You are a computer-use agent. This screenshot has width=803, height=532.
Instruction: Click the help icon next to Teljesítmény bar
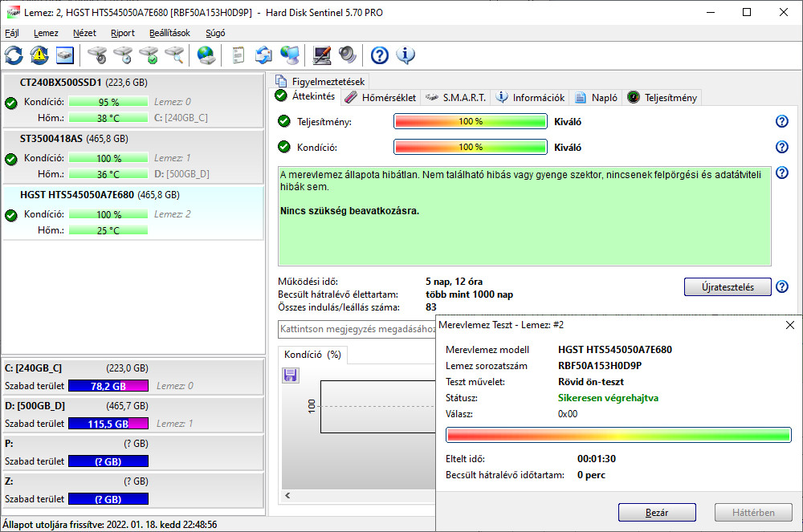point(781,121)
